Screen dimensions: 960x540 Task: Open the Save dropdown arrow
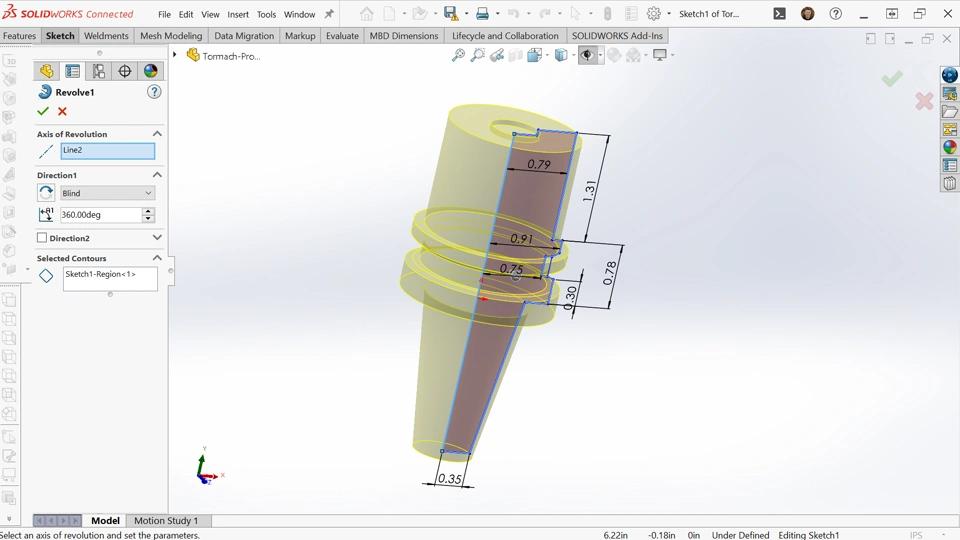[467, 13]
